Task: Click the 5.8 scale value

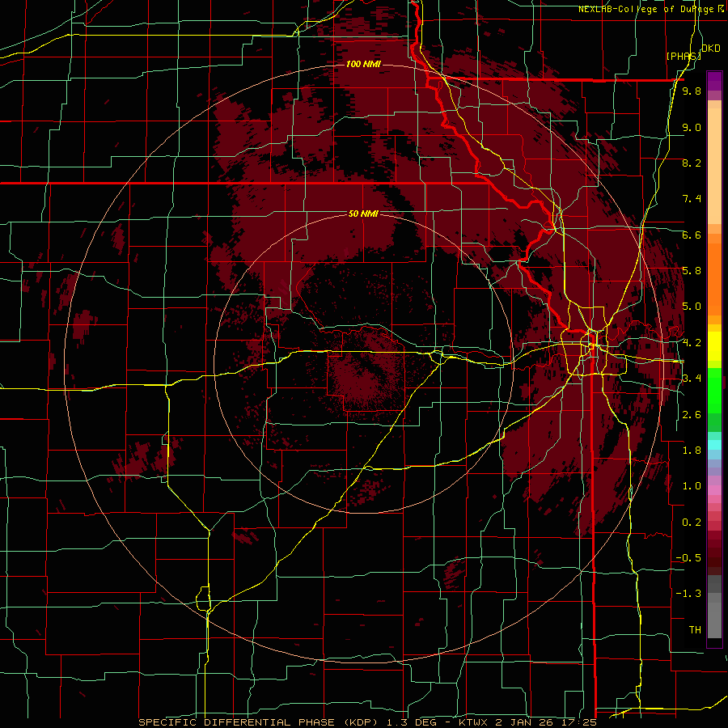Action: [692, 271]
